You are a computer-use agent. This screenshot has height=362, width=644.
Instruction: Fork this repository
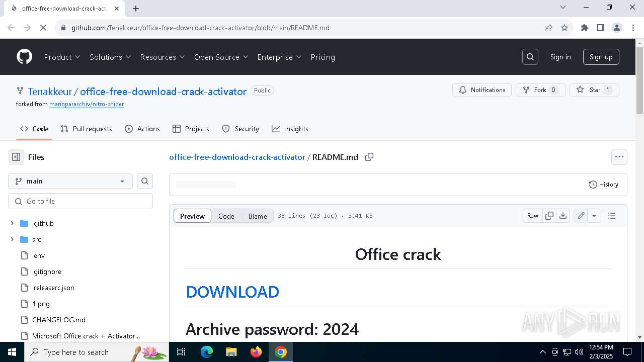(x=540, y=90)
